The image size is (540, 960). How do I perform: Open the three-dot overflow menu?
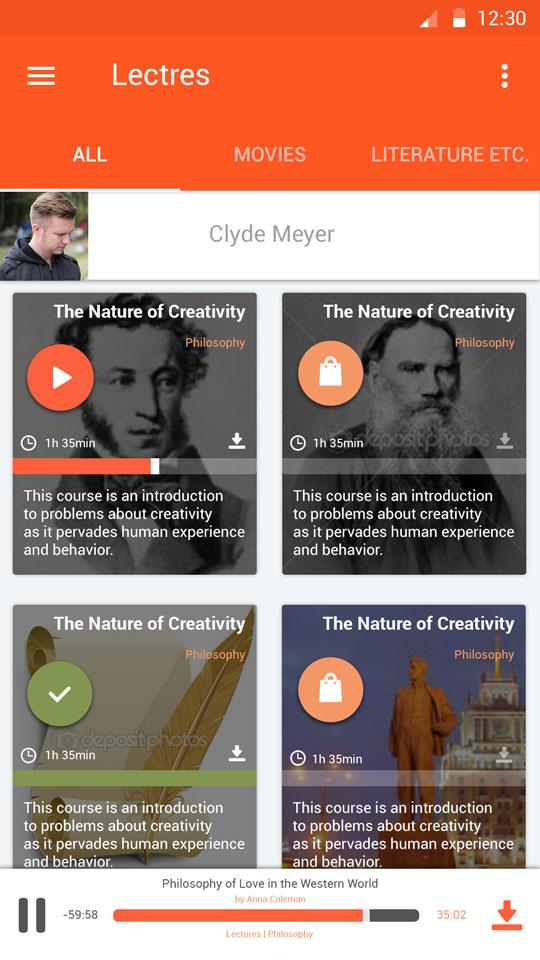click(504, 76)
